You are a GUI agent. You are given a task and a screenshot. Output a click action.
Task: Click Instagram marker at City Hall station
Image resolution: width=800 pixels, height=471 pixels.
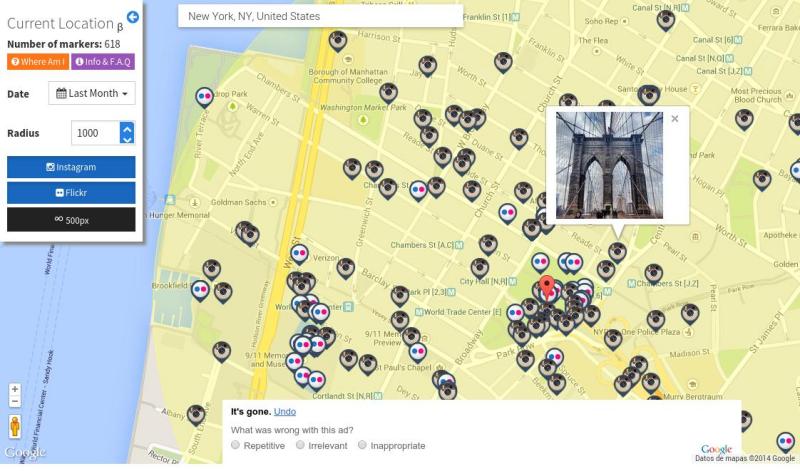click(480, 268)
